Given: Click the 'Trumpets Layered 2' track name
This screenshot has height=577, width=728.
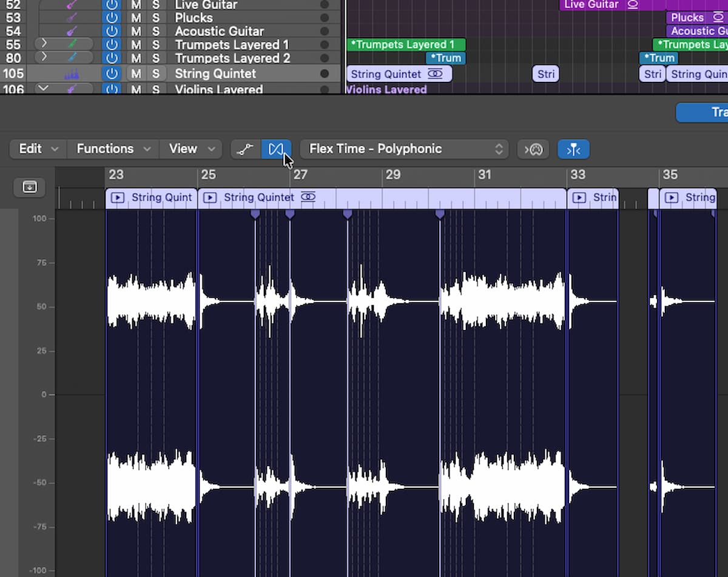Looking at the screenshot, I should coord(232,58).
